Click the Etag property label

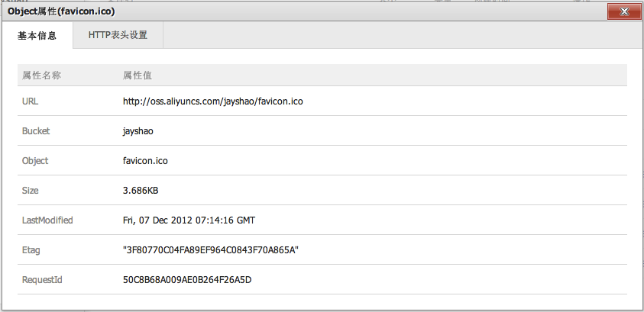point(31,250)
